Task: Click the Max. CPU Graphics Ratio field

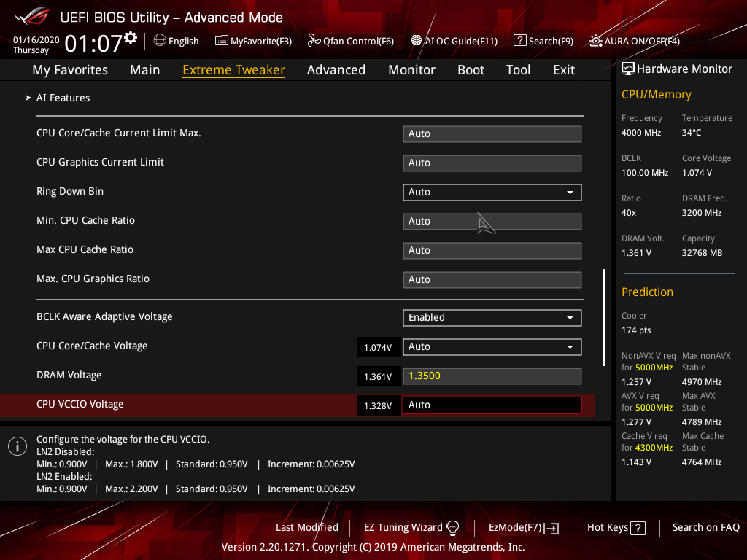Action: 492,279
